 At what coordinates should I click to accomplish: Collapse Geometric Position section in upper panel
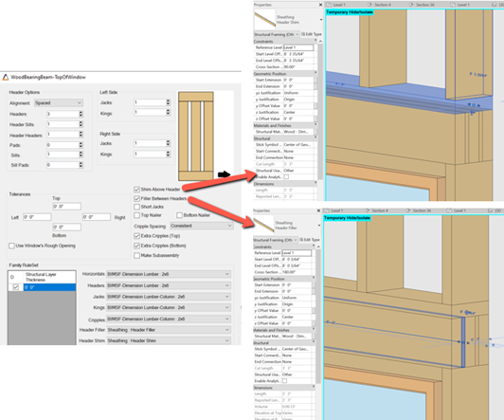pyautogui.click(x=315, y=73)
